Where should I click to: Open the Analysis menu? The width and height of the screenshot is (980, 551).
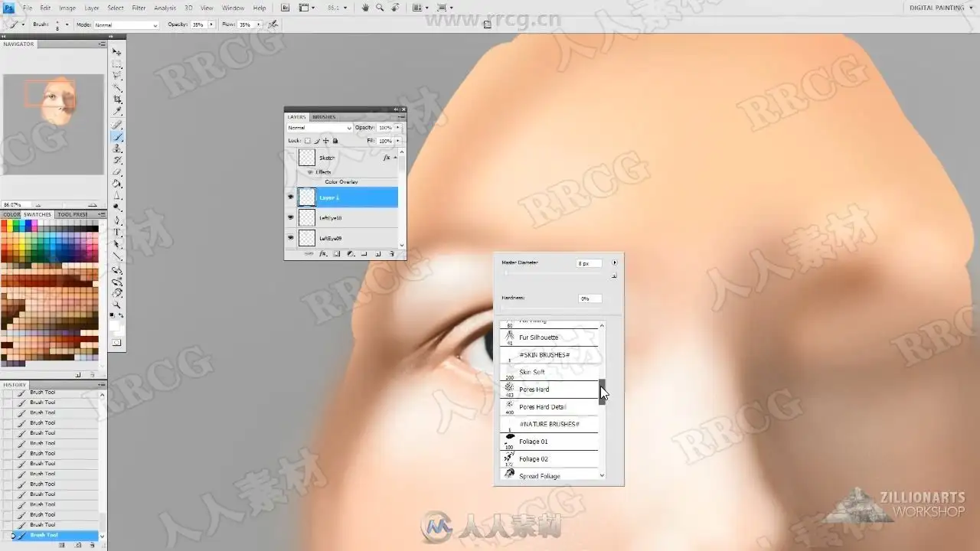tap(165, 8)
